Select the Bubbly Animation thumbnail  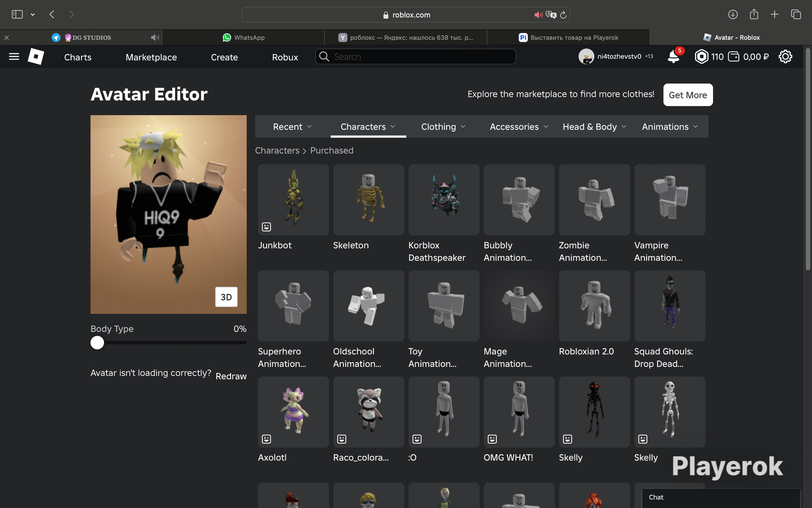(x=519, y=200)
